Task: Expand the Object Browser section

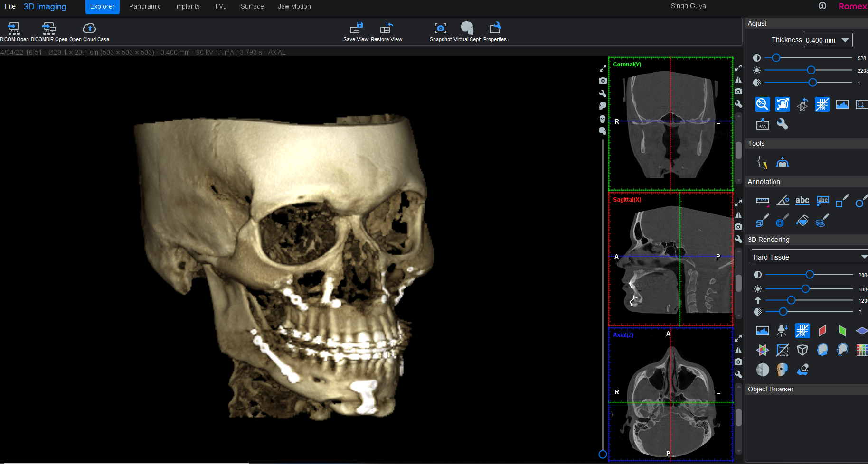Action: click(x=806, y=389)
